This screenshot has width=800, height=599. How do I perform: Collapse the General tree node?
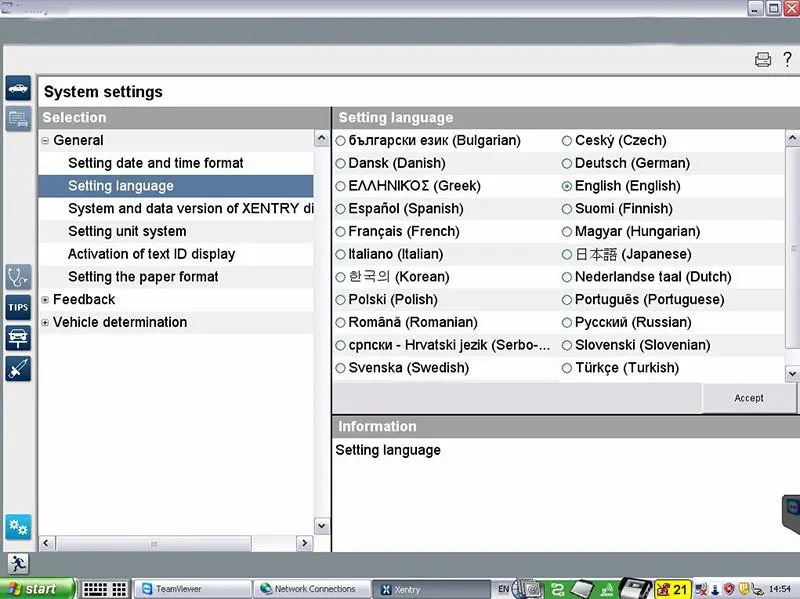(45, 140)
